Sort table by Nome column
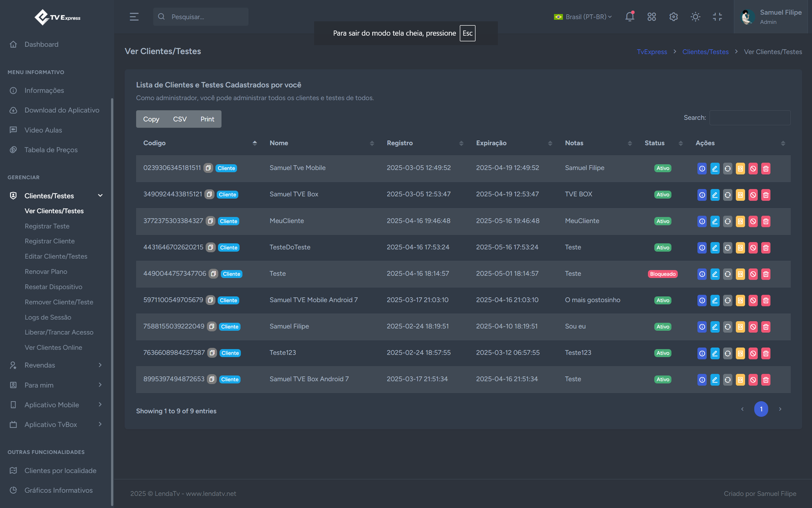Image resolution: width=812 pixels, height=508 pixels. (321, 143)
